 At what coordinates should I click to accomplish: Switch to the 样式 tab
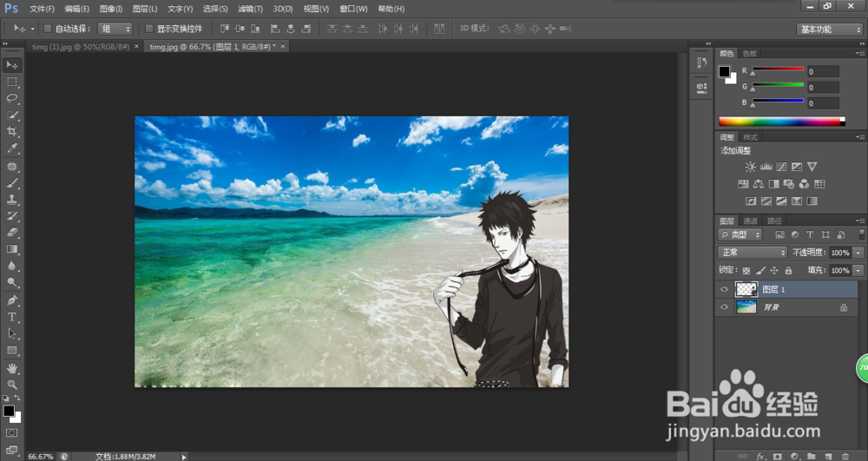[x=750, y=137]
